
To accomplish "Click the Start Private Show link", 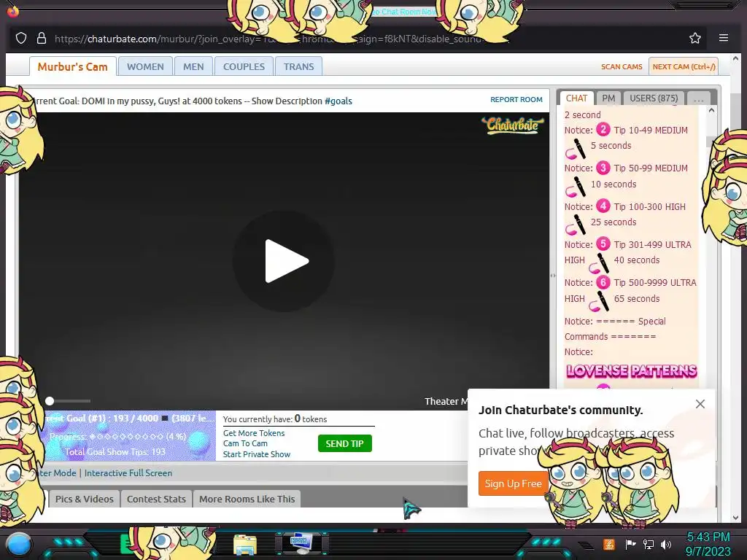I will (x=256, y=454).
